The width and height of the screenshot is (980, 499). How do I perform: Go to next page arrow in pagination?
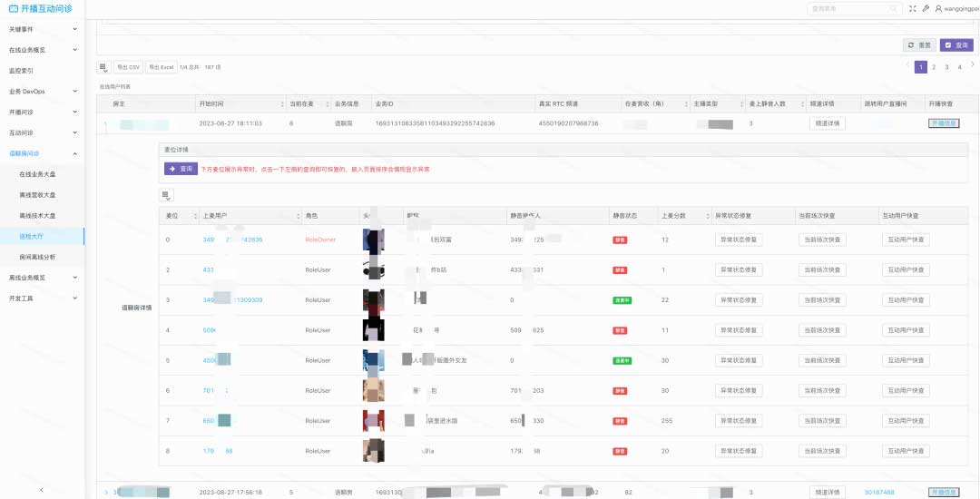(972, 64)
